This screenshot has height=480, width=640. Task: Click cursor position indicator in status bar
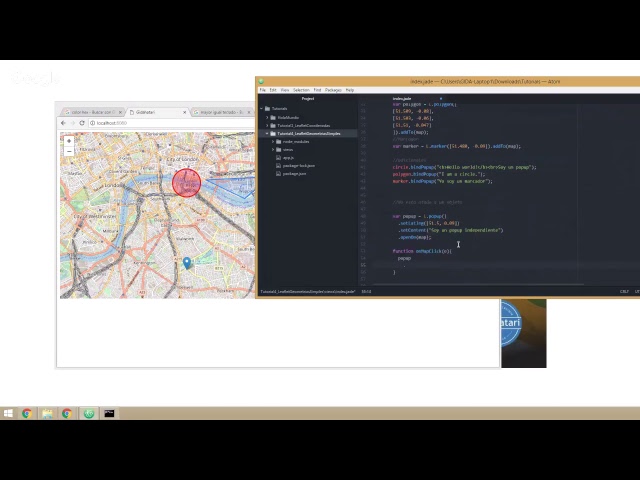(366, 291)
